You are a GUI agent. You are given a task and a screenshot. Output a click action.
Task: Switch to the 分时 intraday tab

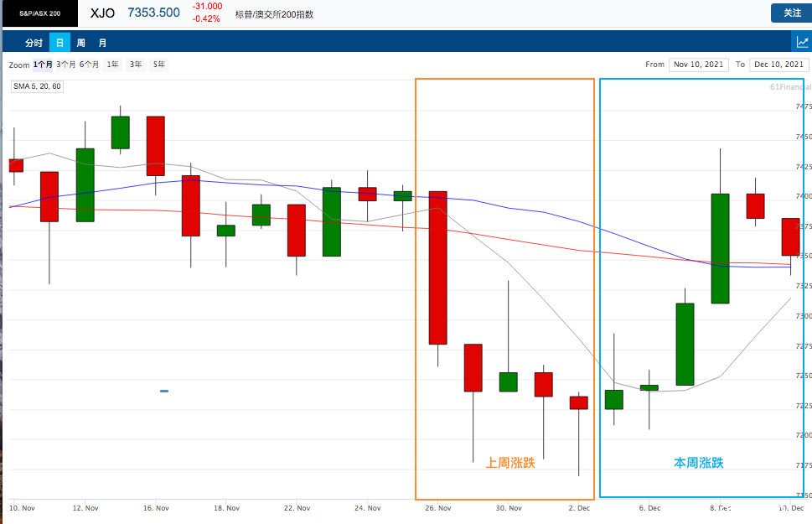[34, 43]
